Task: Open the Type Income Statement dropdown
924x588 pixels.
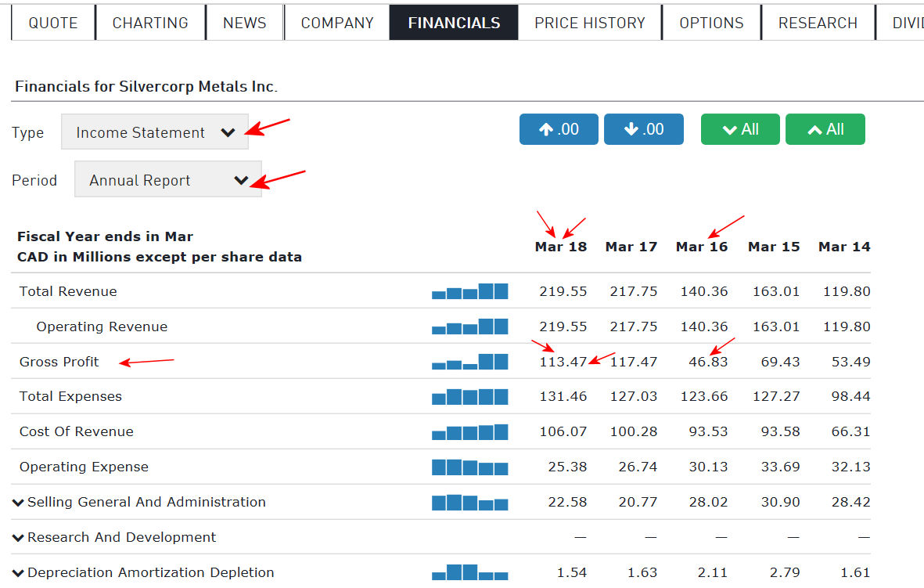Action: coord(155,132)
